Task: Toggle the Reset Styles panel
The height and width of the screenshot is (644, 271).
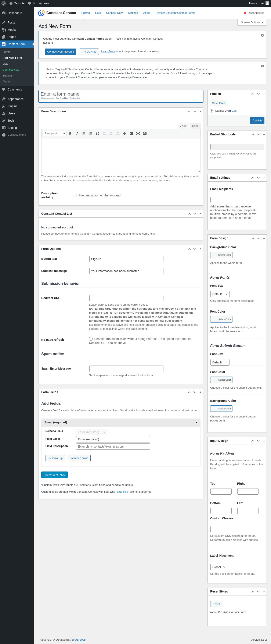Action: point(264,592)
